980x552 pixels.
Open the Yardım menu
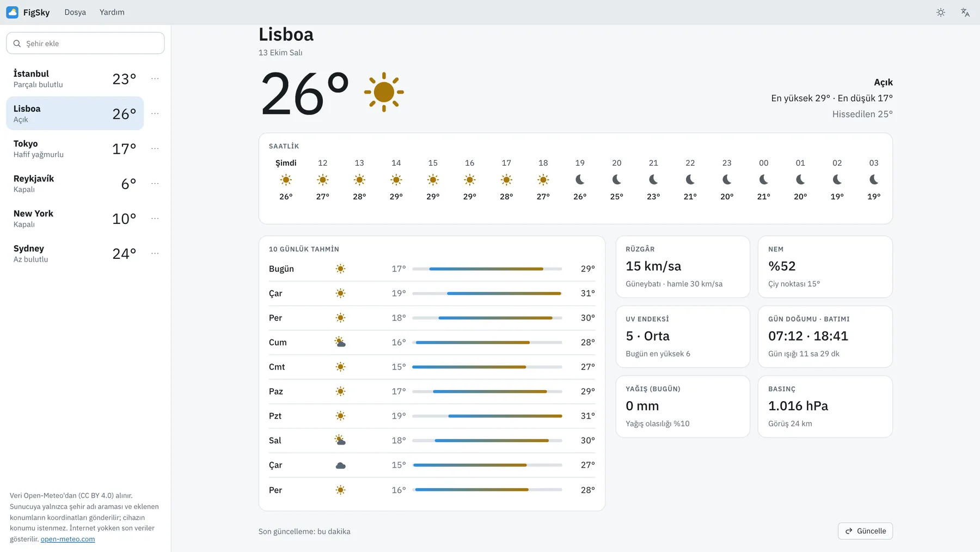[112, 12]
